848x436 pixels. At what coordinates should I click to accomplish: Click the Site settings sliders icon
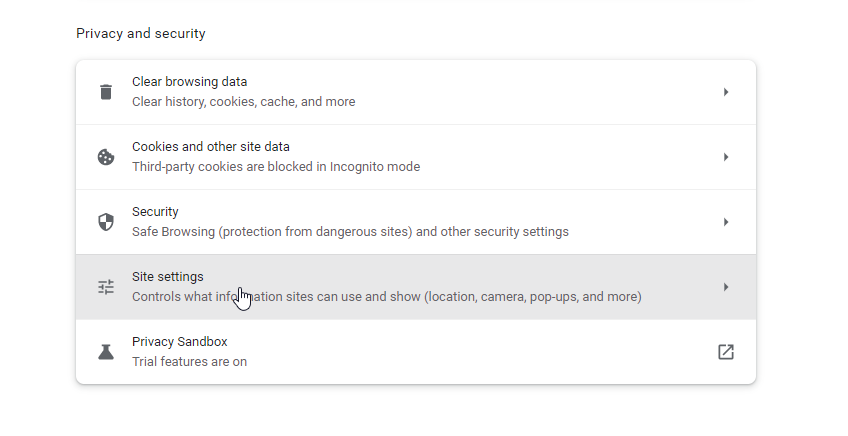[106, 287]
